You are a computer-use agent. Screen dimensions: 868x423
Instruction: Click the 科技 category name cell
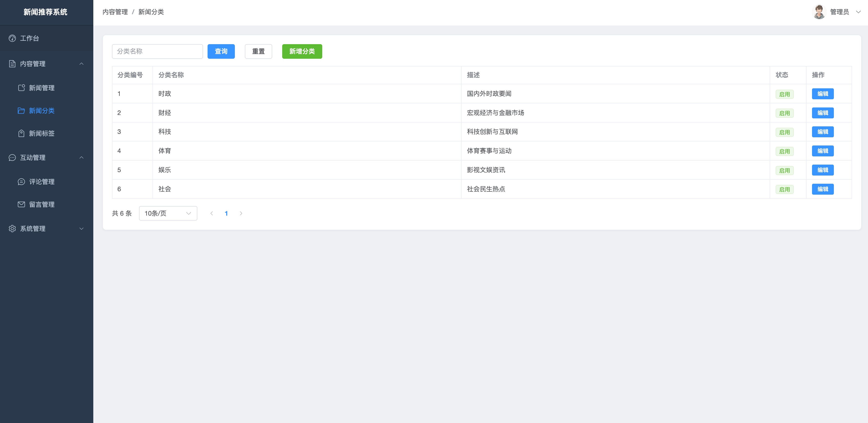(307, 132)
